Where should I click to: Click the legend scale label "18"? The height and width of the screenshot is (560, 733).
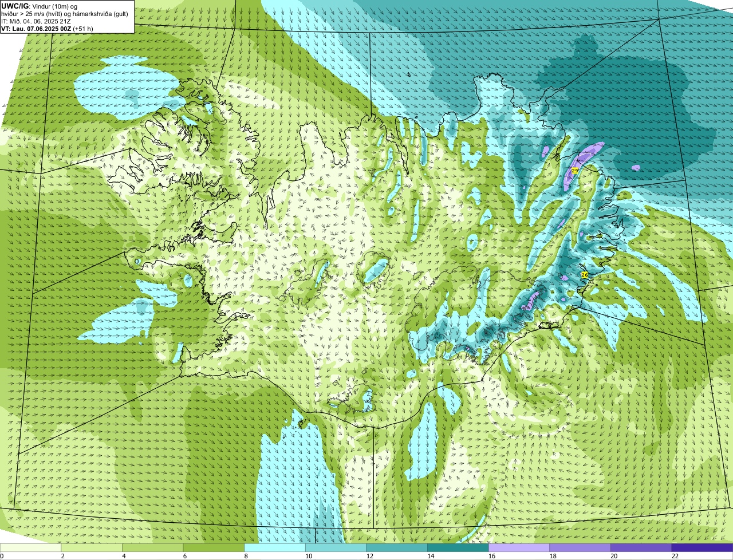pyautogui.click(x=553, y=556)
